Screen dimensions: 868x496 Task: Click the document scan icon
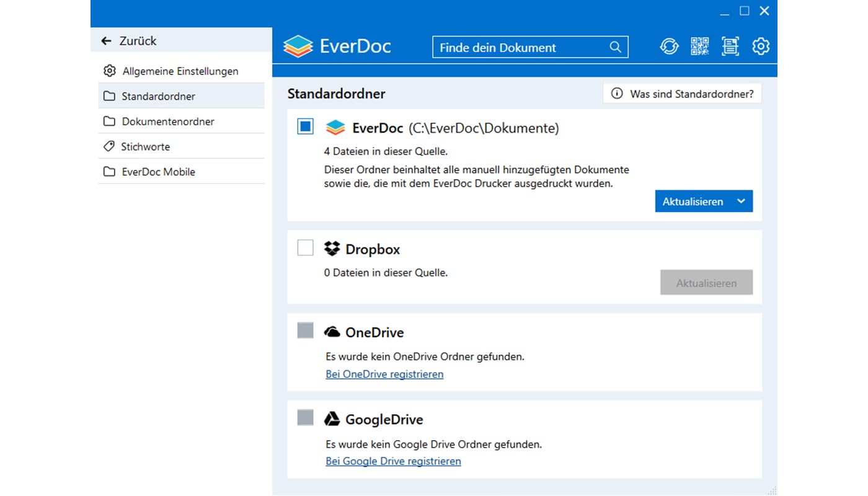tap(730, 46)
